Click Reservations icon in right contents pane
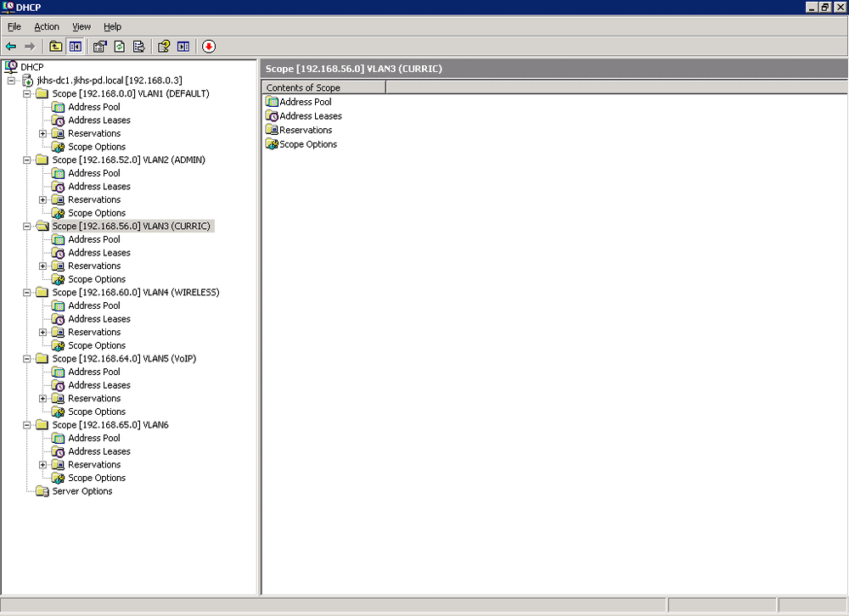This screenshot has height=616, width=849. point(272,130)
